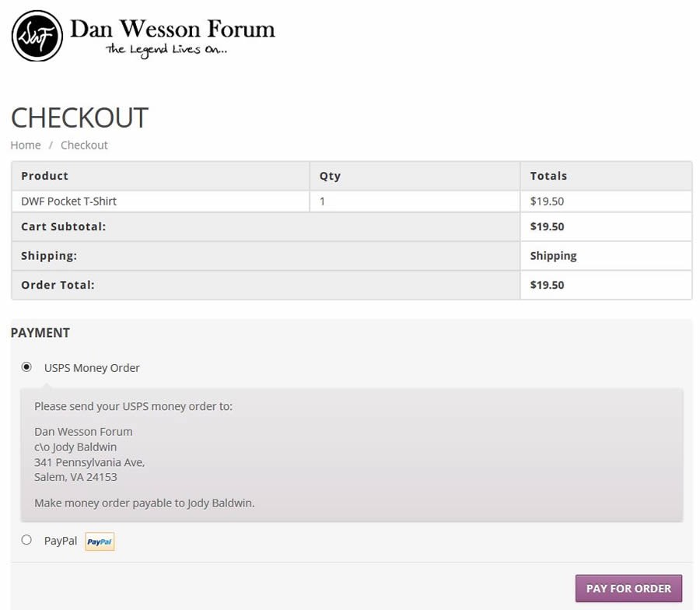Screen dimensions: 700x610
Task: Click the money order mailing address text
Action: point(89,454)
